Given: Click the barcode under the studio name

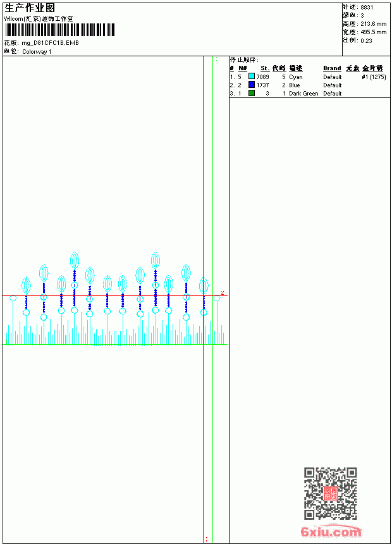Looking at the screenshot, I should coord(59,30).
